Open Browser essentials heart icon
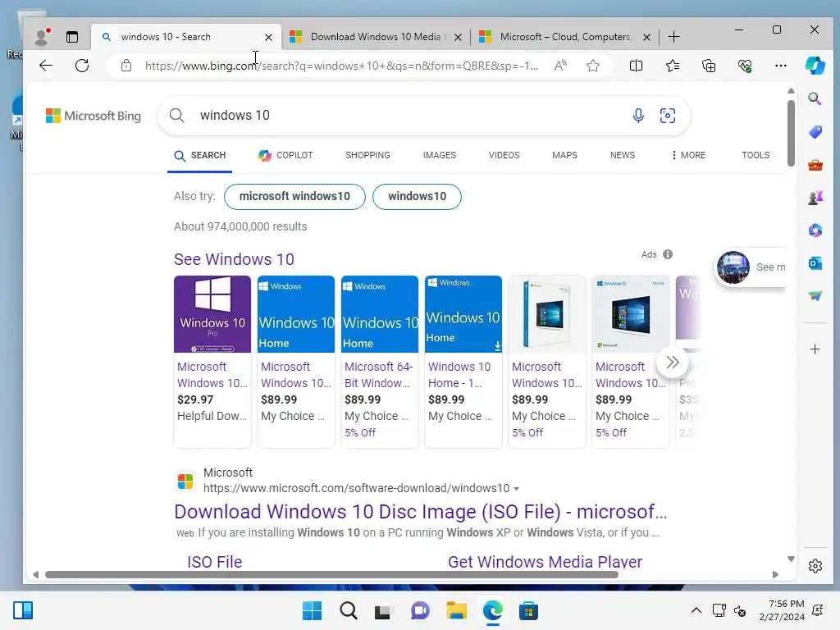Screen dimensions: 840x630 pyautogui.click(x=745, y=66)
